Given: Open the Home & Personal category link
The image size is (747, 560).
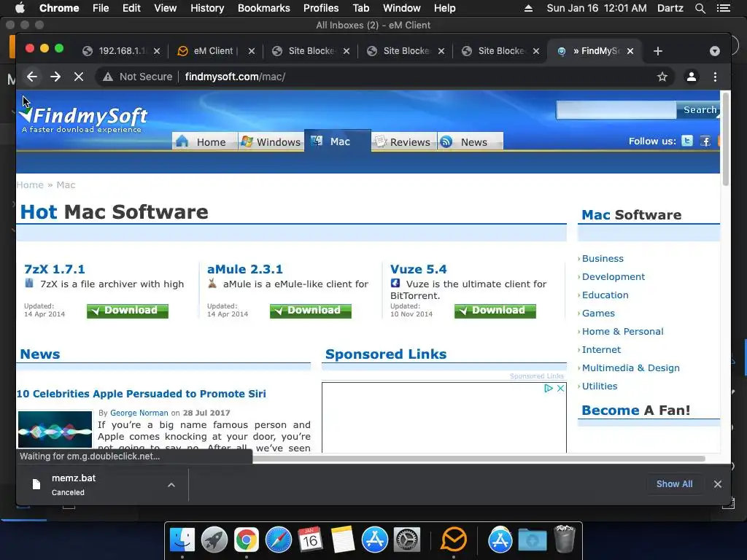Looking at the screenshot, I should click(x=623, y=332).
